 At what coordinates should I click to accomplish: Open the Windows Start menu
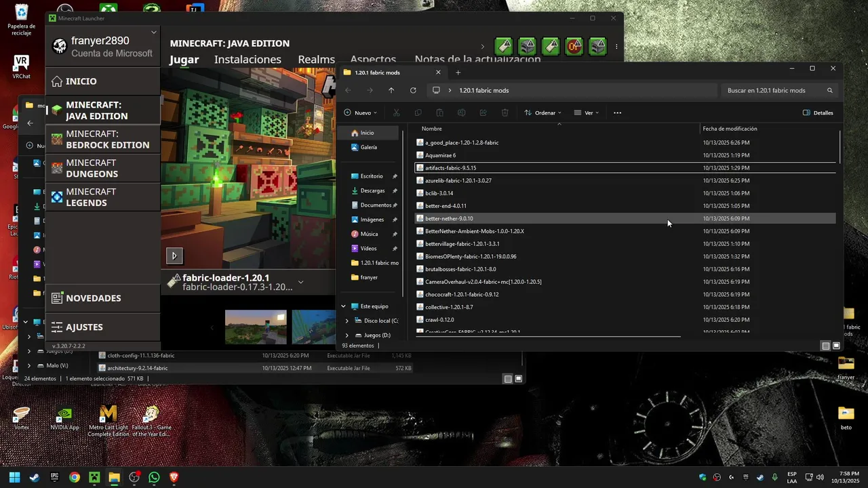[x=14, y=477]
